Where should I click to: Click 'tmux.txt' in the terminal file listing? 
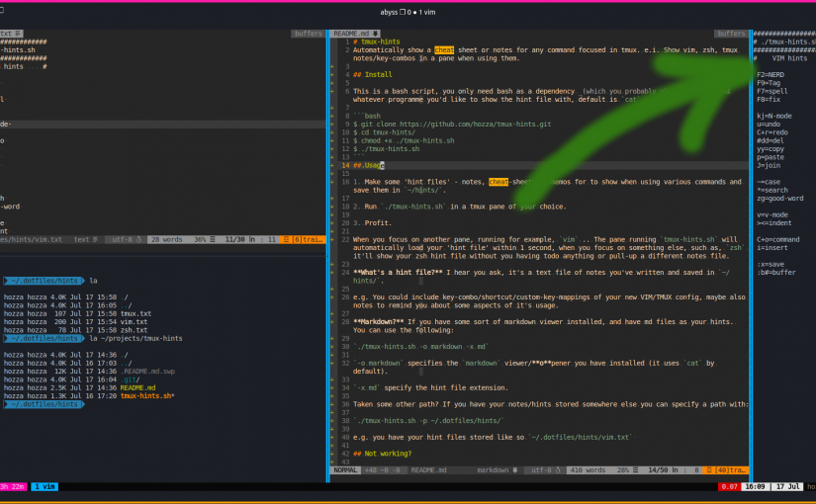pyautogui.click(x=136, y=314)
